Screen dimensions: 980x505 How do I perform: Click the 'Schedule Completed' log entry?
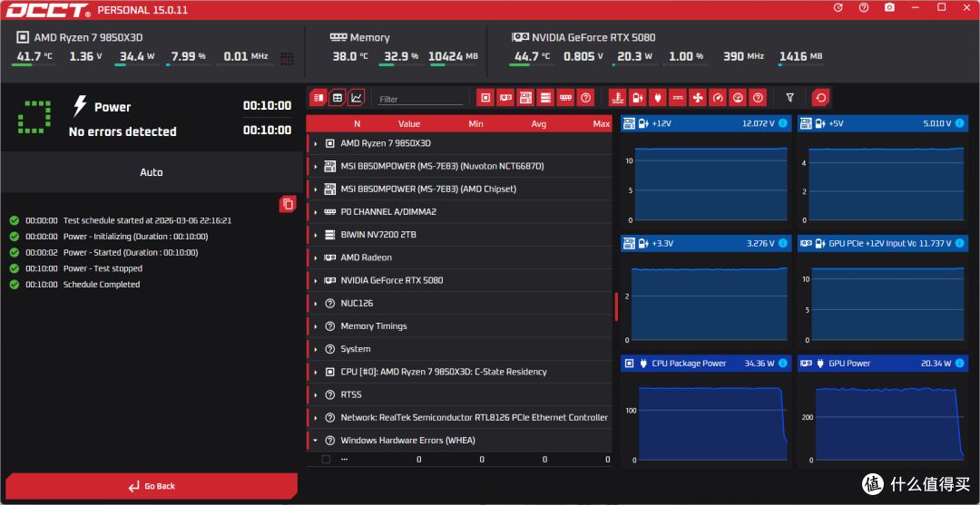pos(102,285)
